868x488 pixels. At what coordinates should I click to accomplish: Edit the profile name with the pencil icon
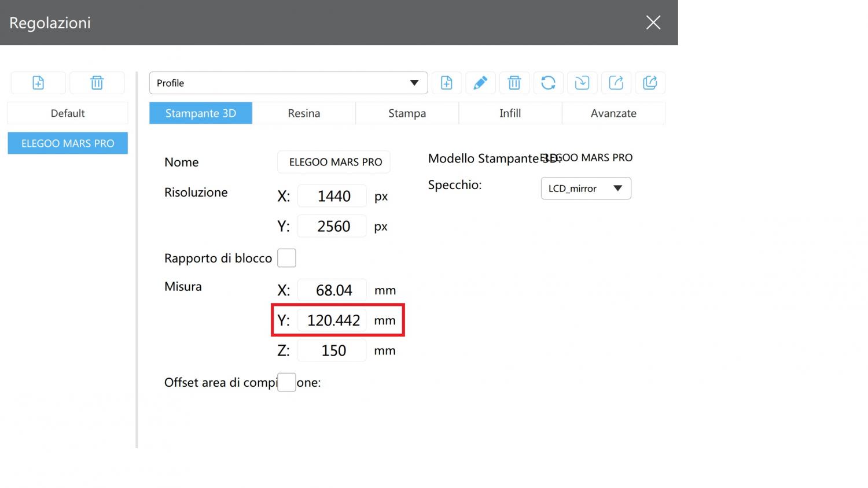[x=480, y=83]
